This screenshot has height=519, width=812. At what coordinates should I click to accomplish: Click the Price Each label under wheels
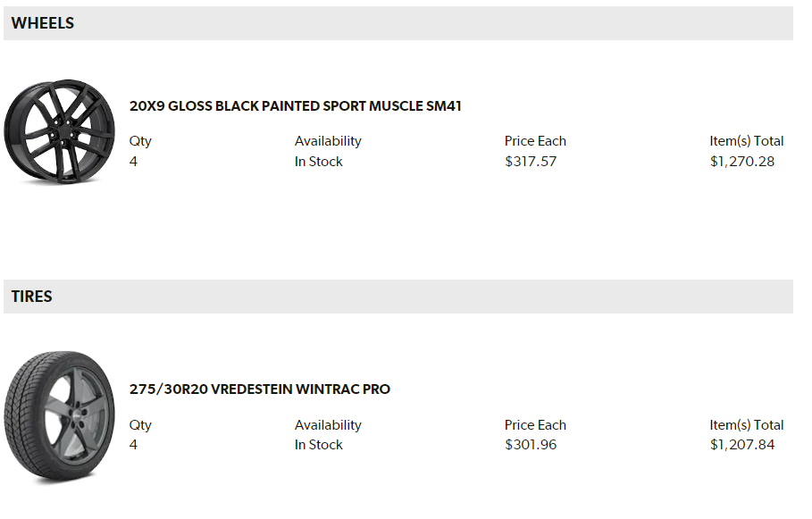[535, 141]
